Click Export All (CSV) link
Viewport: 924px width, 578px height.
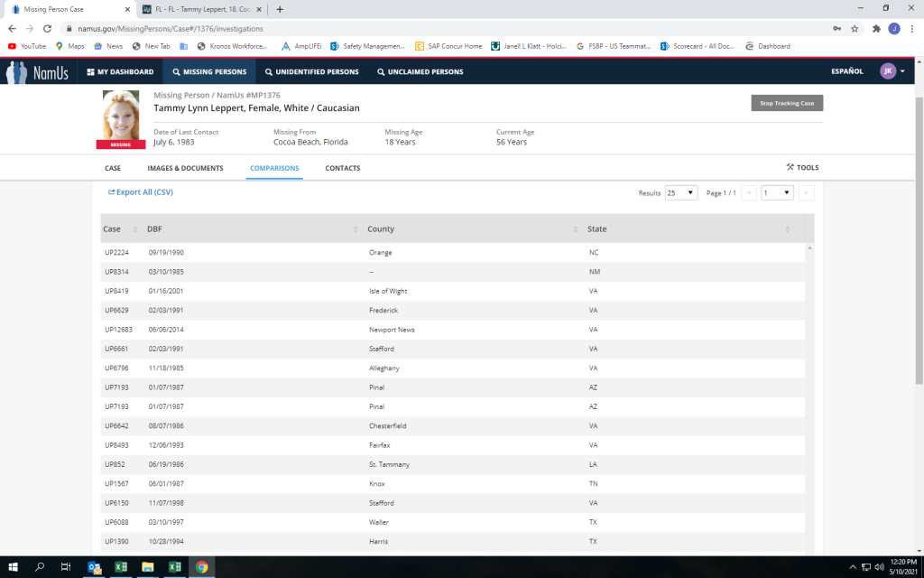click(x=141, y=192)
